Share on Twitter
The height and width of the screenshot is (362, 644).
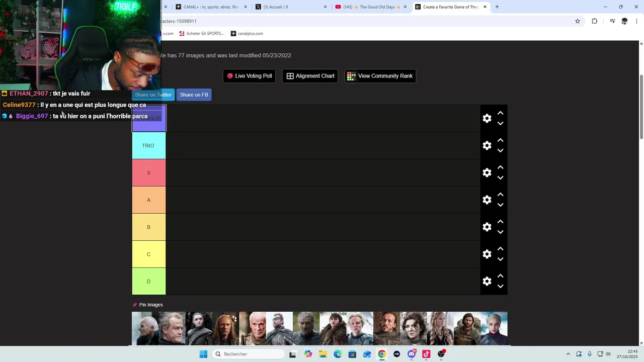point(153,95)
